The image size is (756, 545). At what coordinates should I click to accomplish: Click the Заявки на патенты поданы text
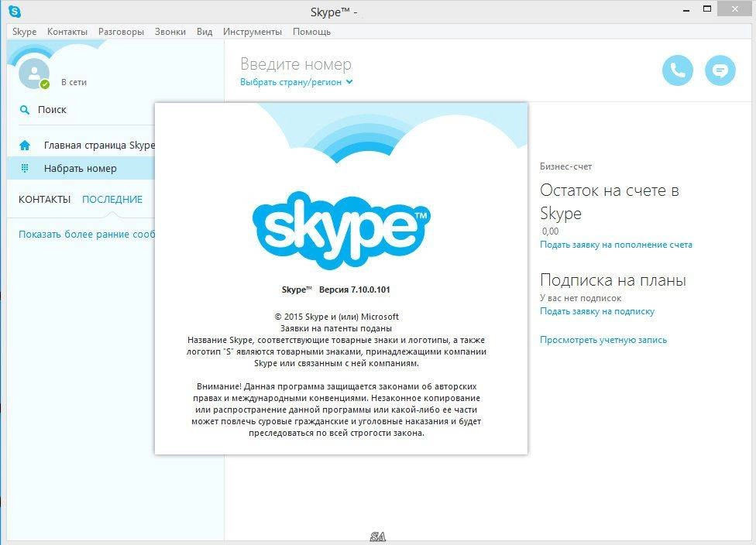coord(336,328)
